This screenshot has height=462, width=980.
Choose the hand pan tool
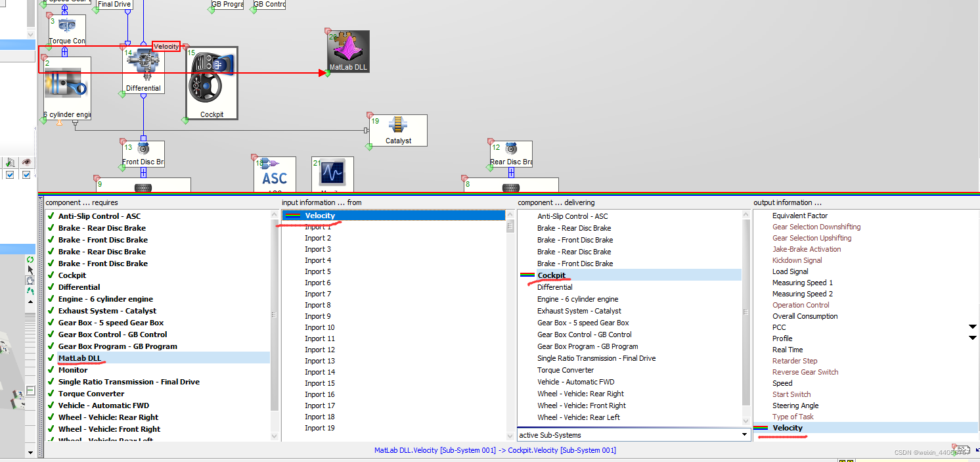coord(30,280)
